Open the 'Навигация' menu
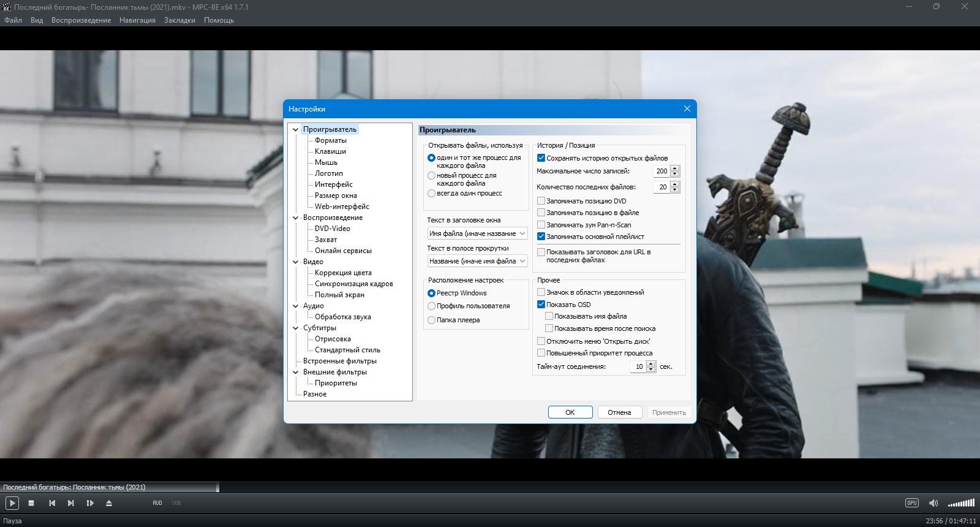 tap(137, 20)
